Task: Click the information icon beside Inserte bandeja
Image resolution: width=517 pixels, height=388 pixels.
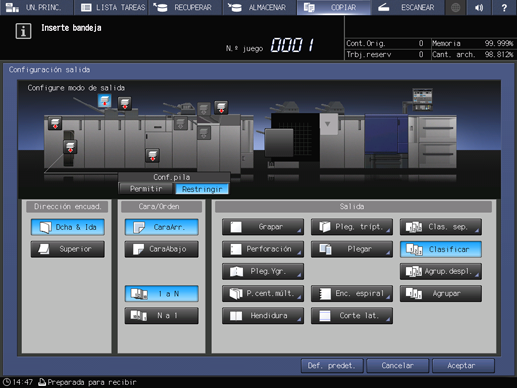Action: (x=23, y=31)
